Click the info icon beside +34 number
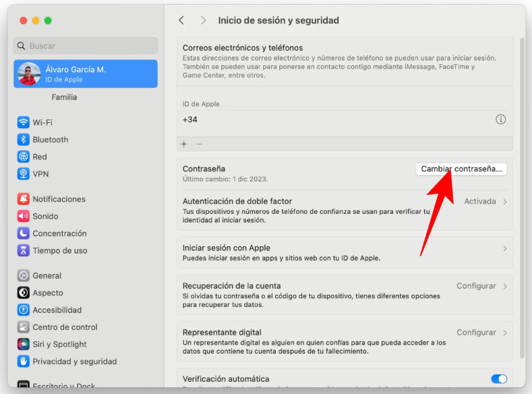 click(500, 119)
